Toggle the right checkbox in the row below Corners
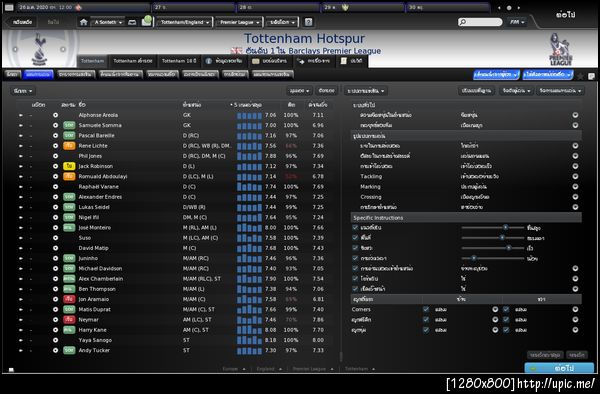 pyautogui.click(x=506, y=319)
